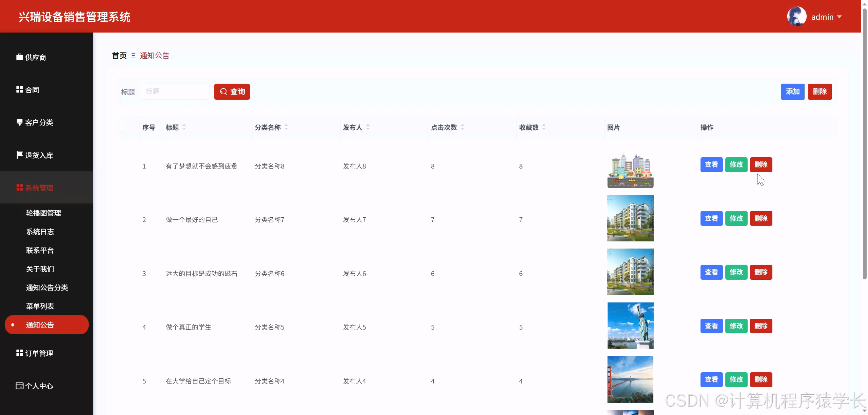Click the breadcrumb separator icon after 首页

click(x=133, y=56)
